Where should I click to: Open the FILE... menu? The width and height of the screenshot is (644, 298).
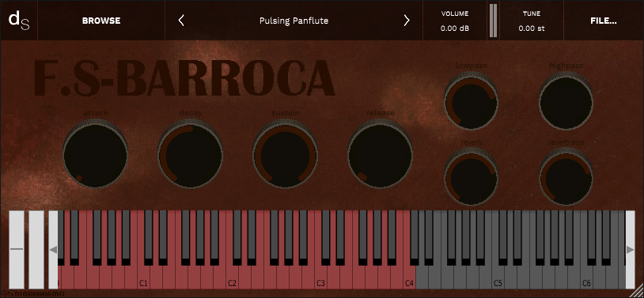[x=604, y=21]
